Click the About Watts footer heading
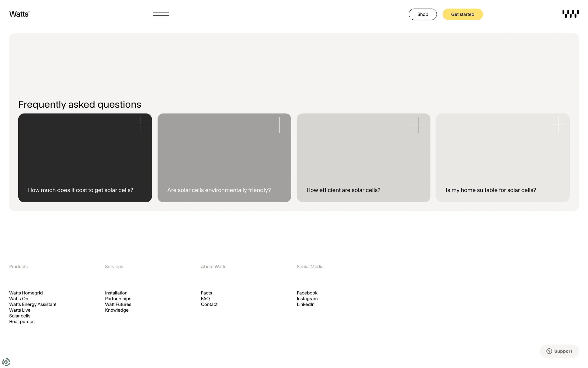This screenshot has height=368, width=588. click(214, 266)
